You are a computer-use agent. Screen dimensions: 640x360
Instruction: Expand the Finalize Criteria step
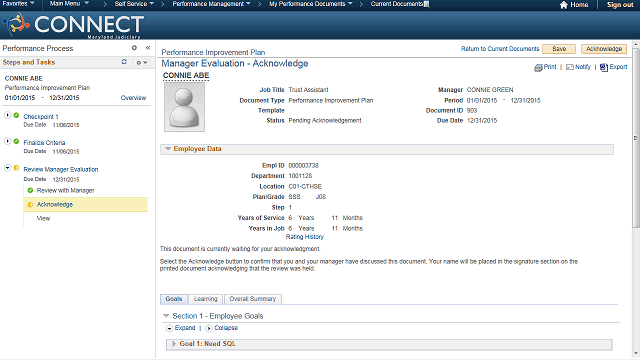coord(7,141)
